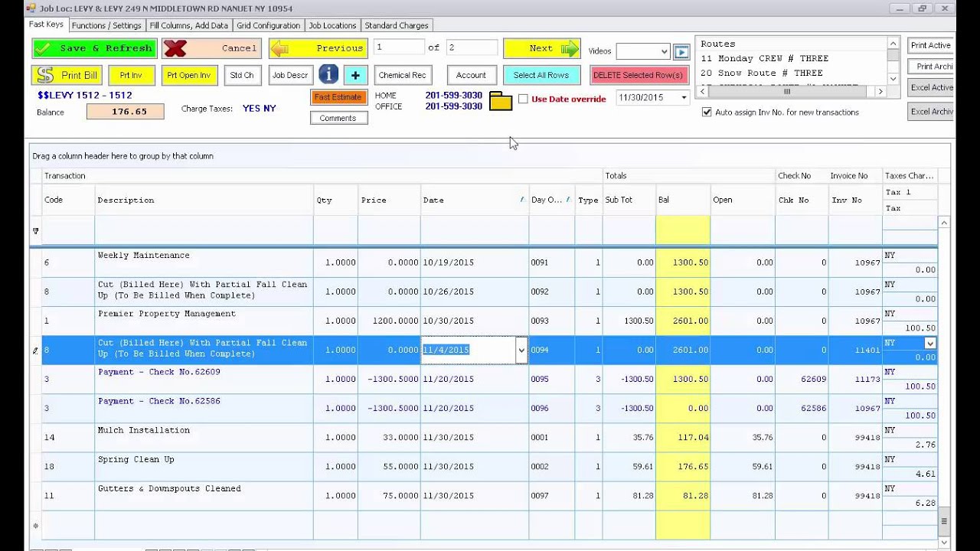Open Standard Charges tab
Image resolution: width=980 pixels, height=551 pixels.
coord(397,25)
